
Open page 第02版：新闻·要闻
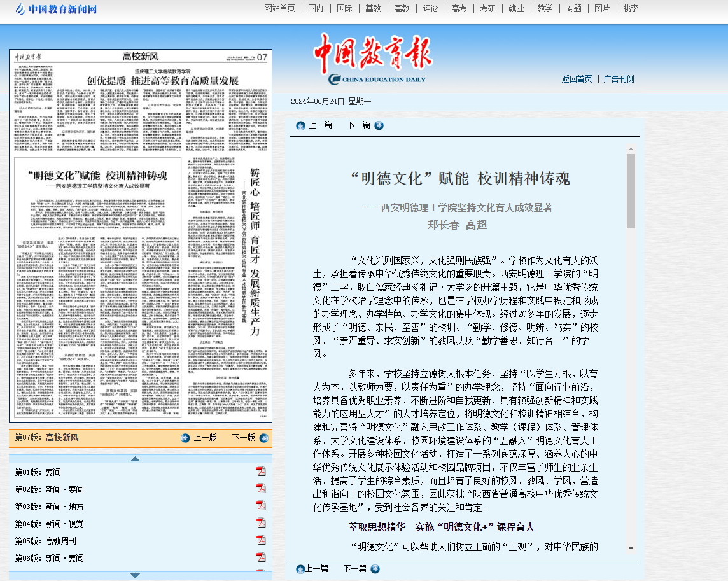(49, 489)
